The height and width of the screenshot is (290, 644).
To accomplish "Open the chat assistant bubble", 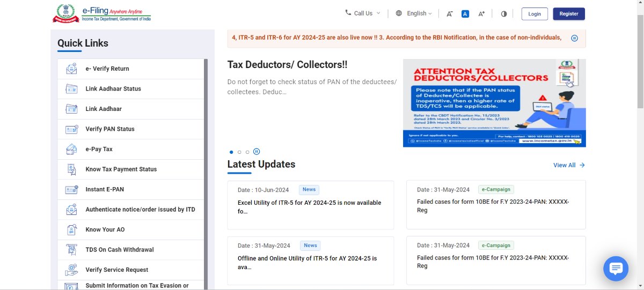I will pyautogui.click(x=616, y=269).
